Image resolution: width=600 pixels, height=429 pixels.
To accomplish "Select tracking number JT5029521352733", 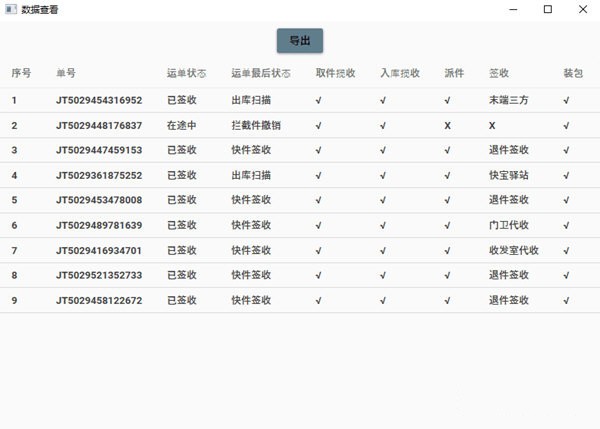I will click(x=99, y=275).
